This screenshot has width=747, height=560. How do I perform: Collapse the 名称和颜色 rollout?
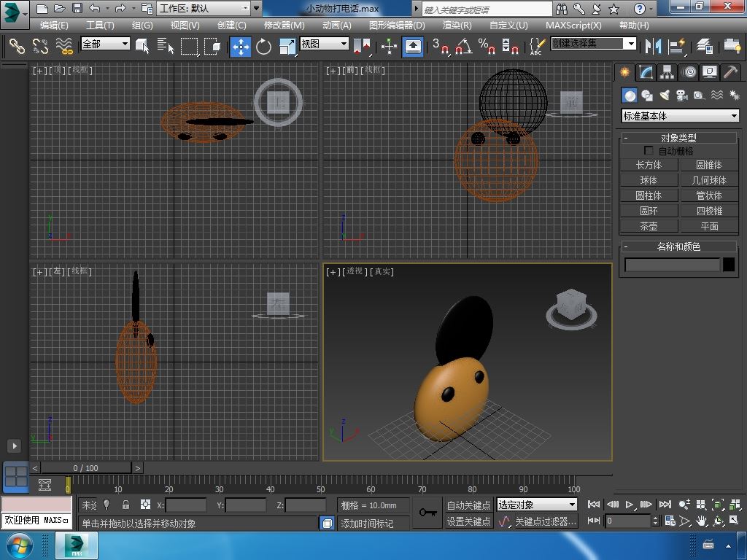click(678, 246)
